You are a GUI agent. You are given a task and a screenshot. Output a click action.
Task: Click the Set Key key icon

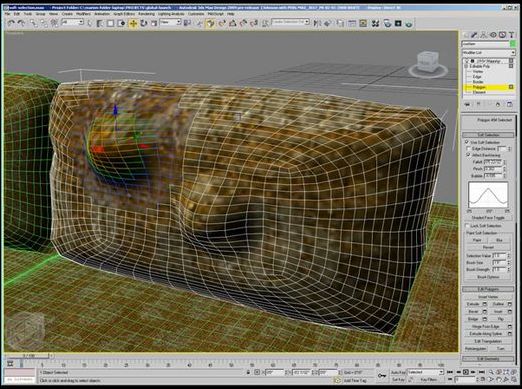click(382, 375)
